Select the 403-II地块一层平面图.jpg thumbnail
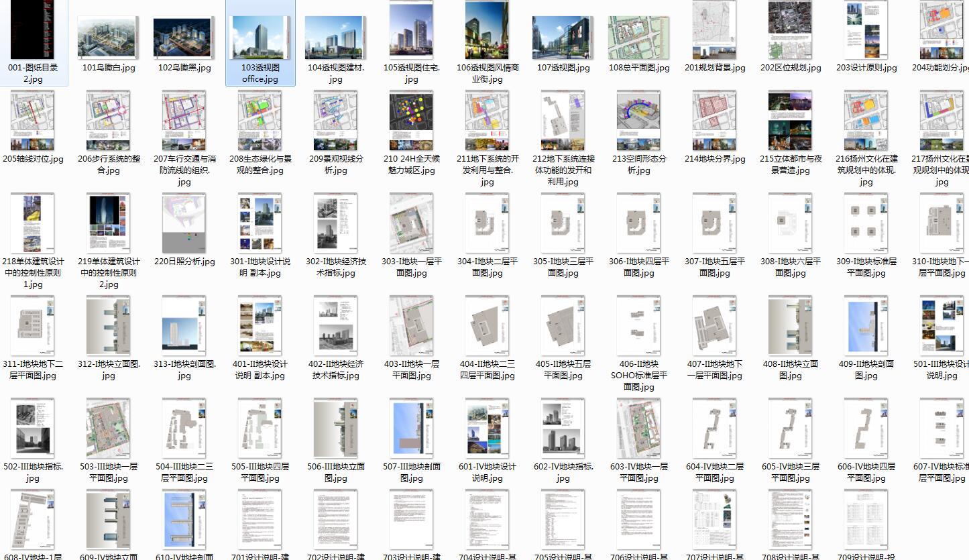 (412, 327)
